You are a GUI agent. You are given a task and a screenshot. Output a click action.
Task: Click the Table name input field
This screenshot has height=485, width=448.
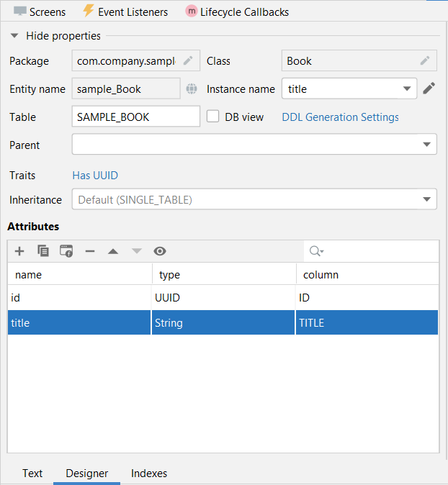[136, 117]
